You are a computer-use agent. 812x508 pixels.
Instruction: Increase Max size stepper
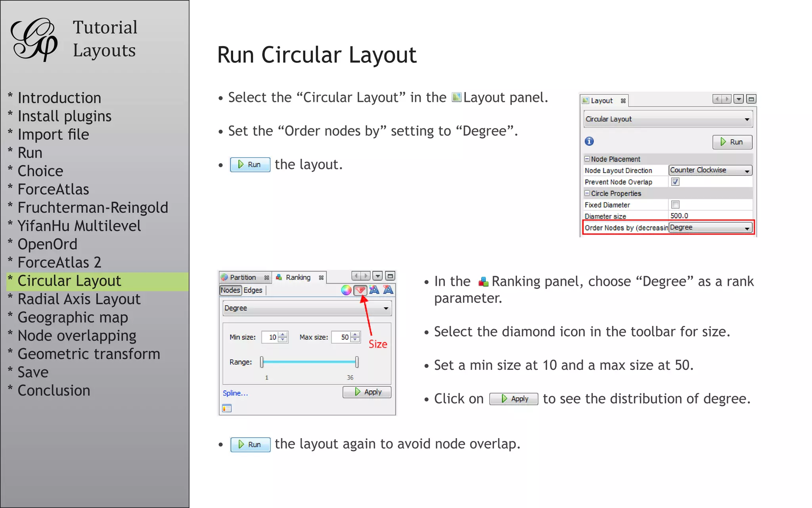click(x=355, y=335)
